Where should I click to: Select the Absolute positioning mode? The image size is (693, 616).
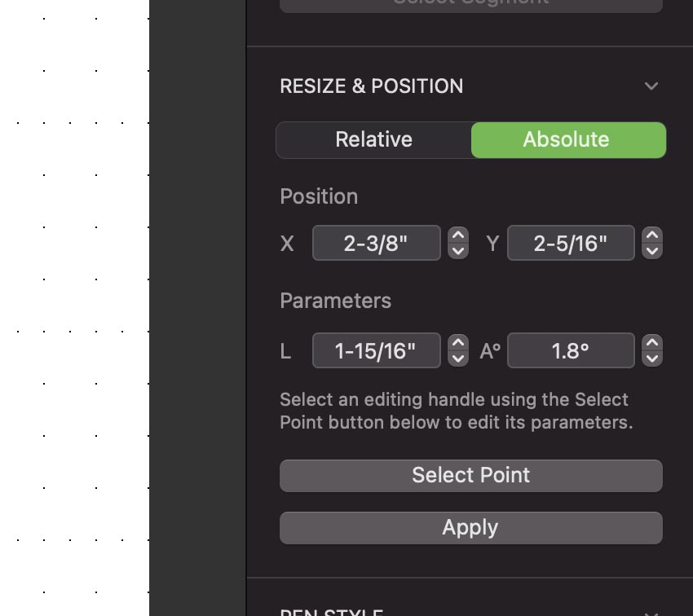567,140
